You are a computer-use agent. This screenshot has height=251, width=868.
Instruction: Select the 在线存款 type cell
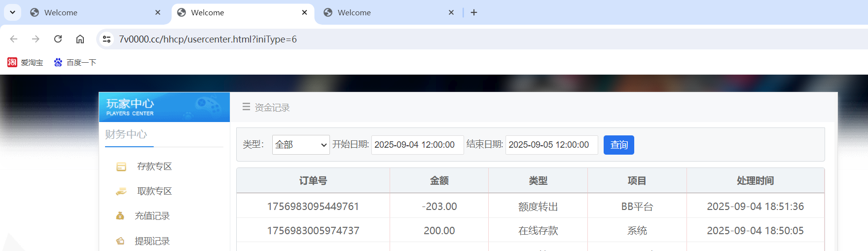tap(538, 231)
